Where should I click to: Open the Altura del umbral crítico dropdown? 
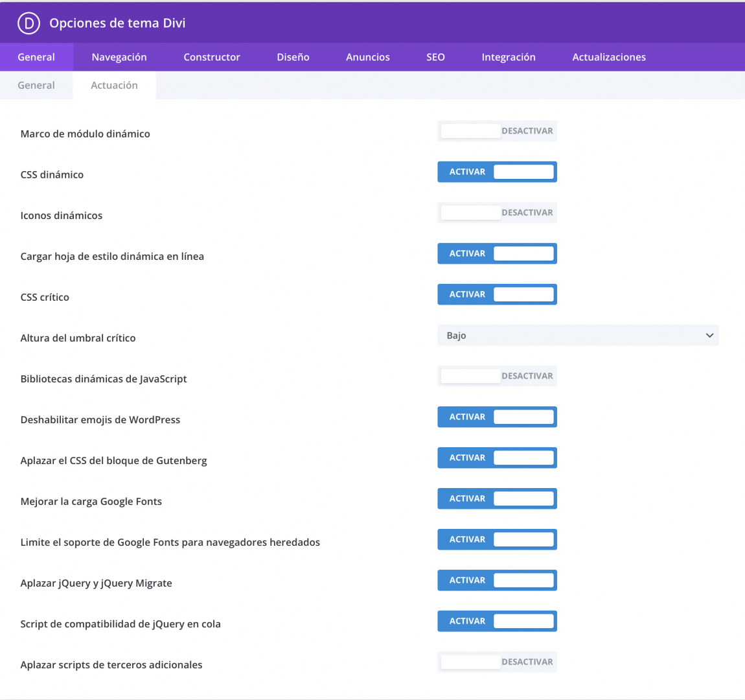578,336
